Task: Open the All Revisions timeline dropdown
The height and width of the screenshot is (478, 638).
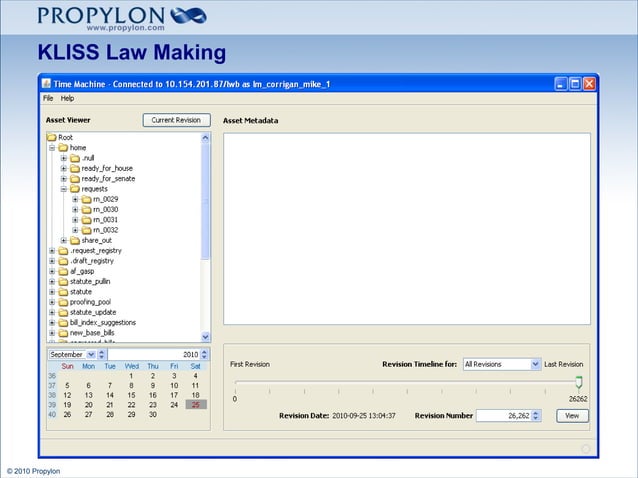Action: tap(535, 365)
